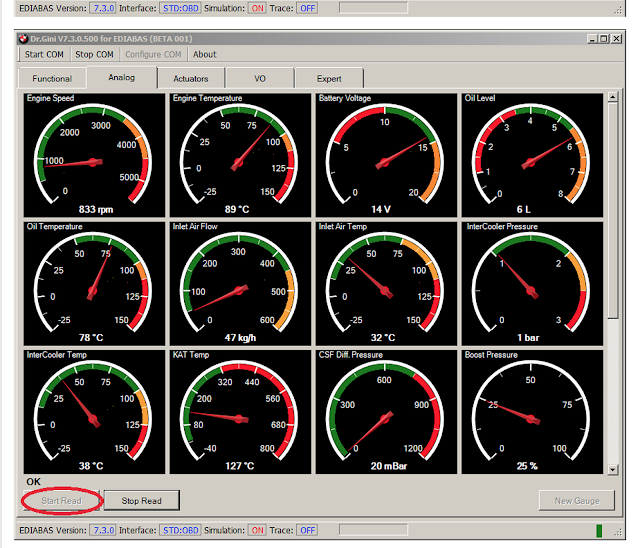Click the '89 °C' engine temperature reading

coord(237,209)
